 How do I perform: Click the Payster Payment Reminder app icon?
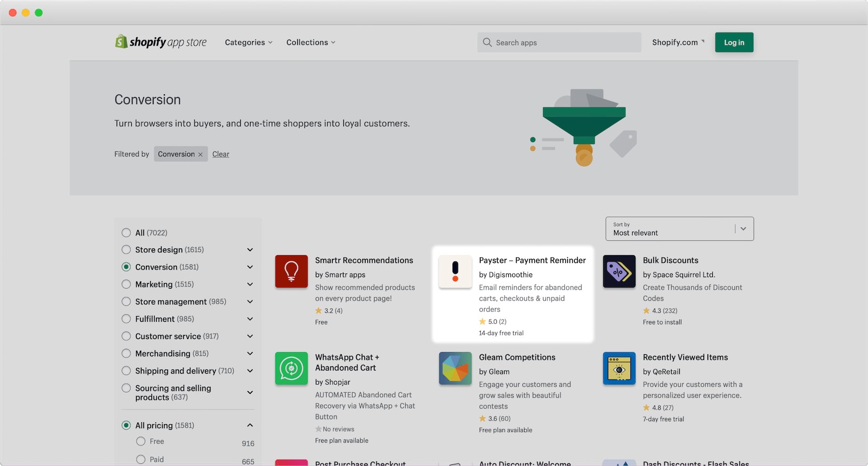click(455, 271)
